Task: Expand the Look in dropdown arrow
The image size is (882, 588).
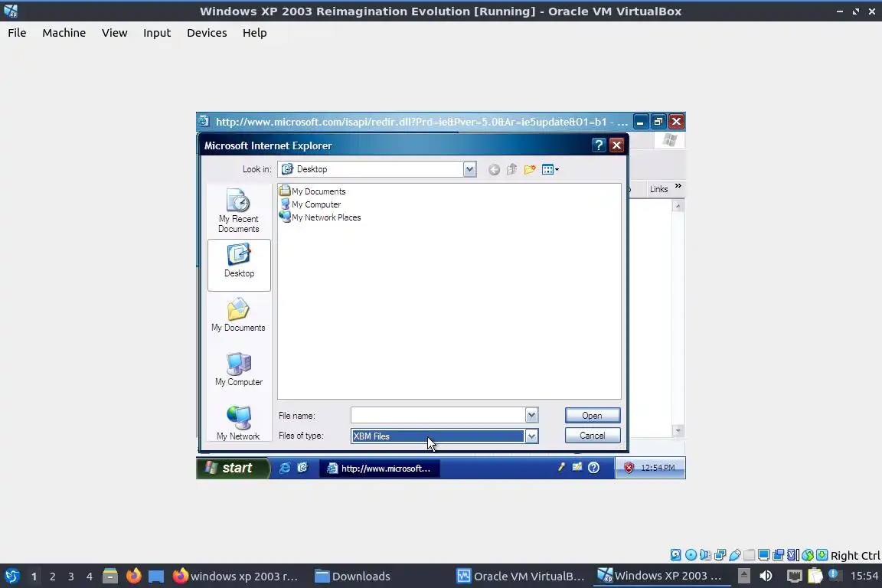Action: (x=469, y=169)
